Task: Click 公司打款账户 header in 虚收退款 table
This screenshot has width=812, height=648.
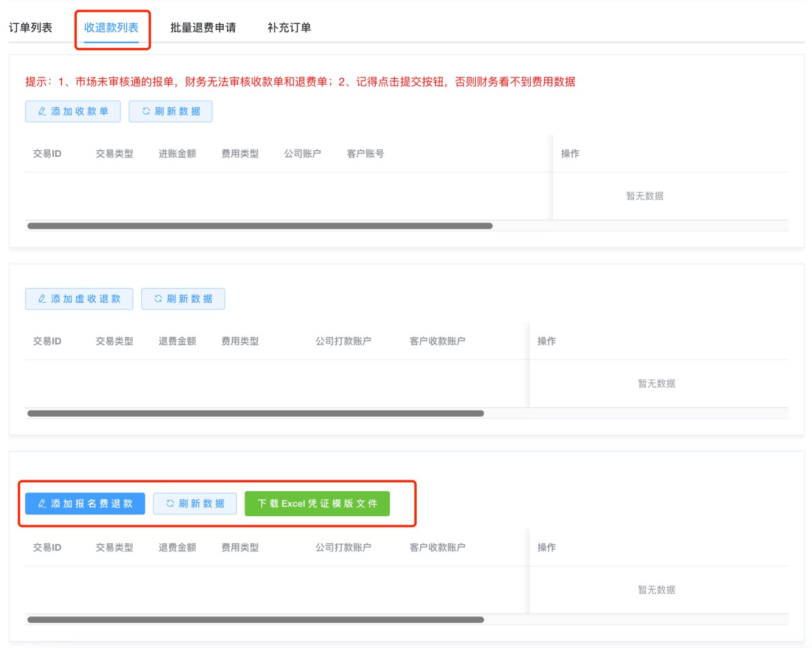Action: (x=343, y=341)
